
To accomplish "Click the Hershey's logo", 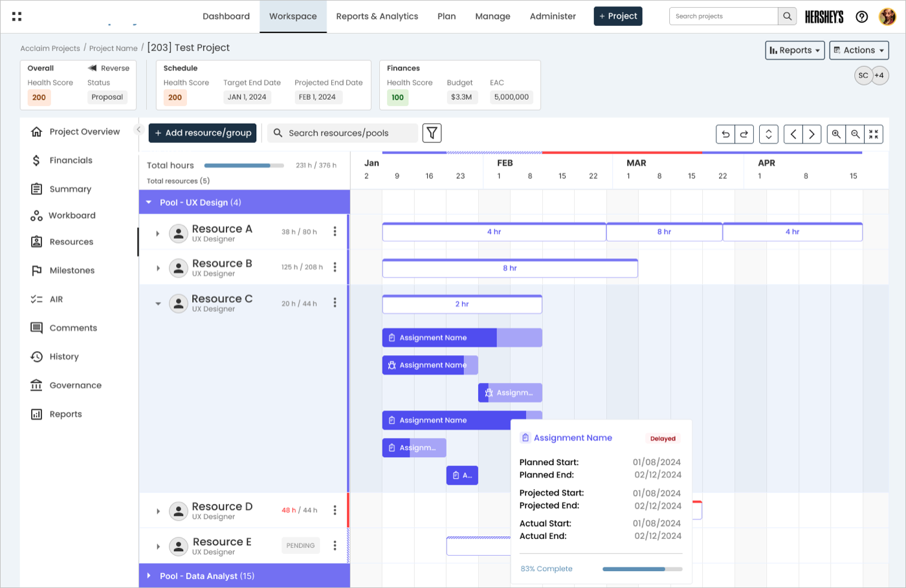I will click(x=824, y=17).
